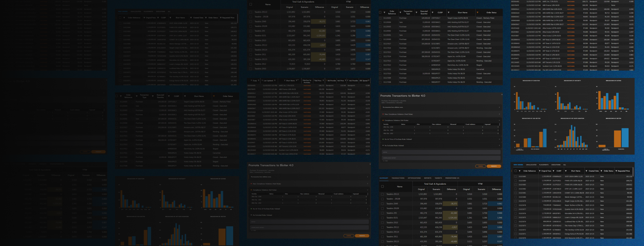Expand No Excluded Rules Violated in upper dialog
The image size is (644, 246).
tap(499, 146)
